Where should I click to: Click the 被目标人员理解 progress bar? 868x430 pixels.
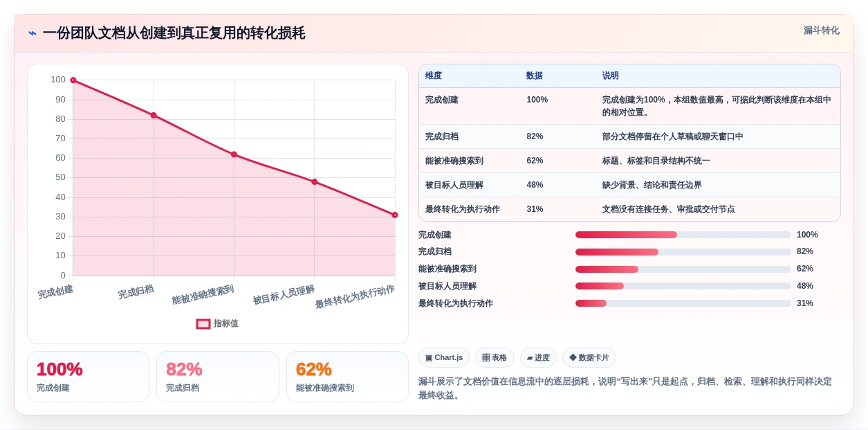click(x=683, y=286)
